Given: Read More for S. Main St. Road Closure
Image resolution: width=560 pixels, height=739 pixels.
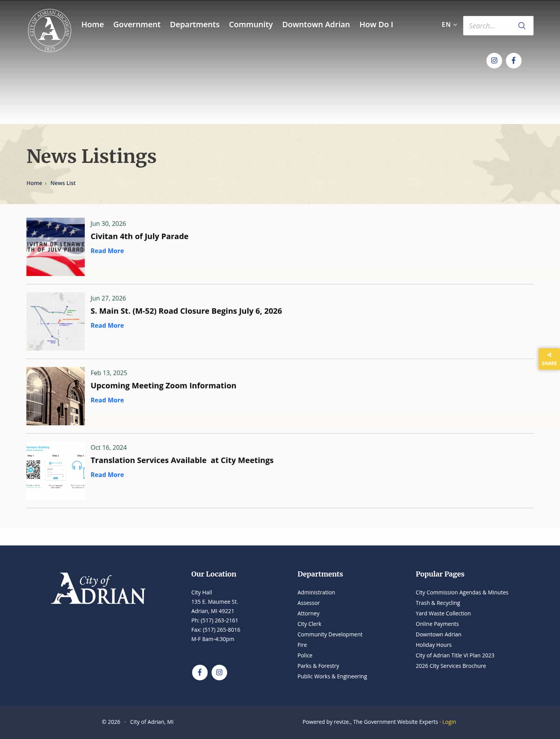Looking at the screenshot, I should 107,325.
